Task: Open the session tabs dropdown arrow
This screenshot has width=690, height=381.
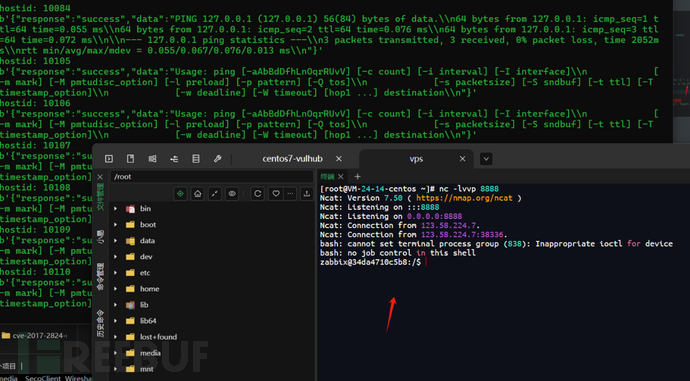Action: [x=486, y=159]
